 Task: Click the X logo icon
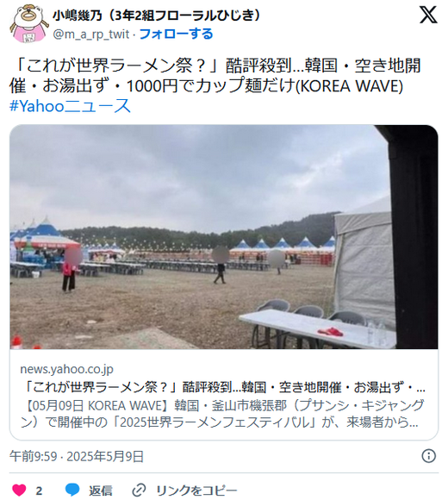pos(428,15)
